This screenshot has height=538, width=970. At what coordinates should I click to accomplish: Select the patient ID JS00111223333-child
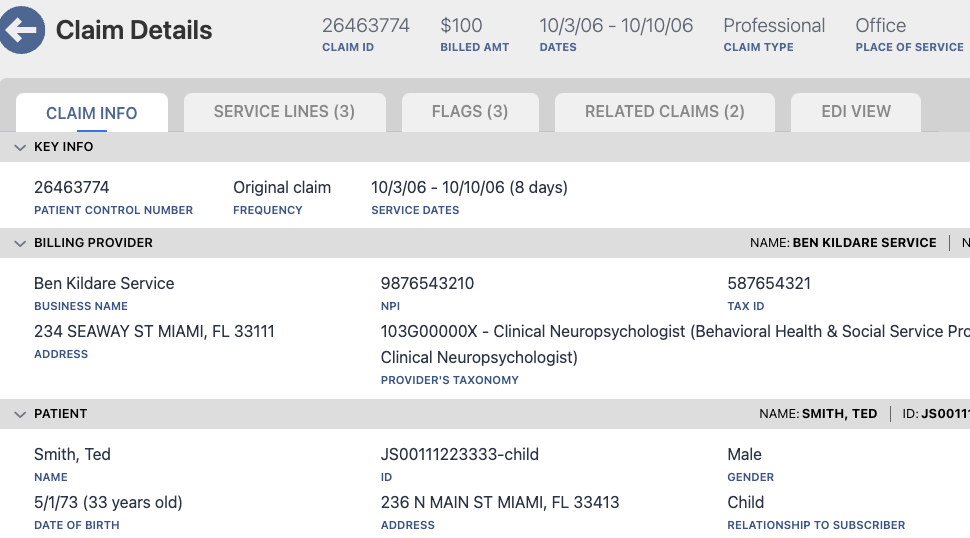(460, 455)
